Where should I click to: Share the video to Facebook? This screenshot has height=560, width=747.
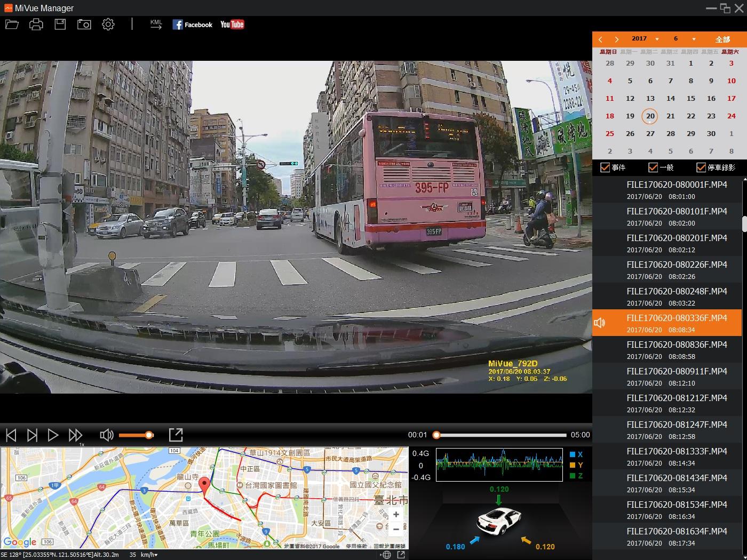pyautogui.click(x=192, y=25)
